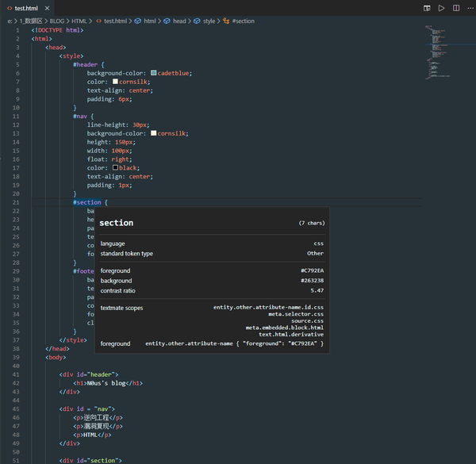
Task: Click the Run code play icon
Action: (x=442, y=7)
